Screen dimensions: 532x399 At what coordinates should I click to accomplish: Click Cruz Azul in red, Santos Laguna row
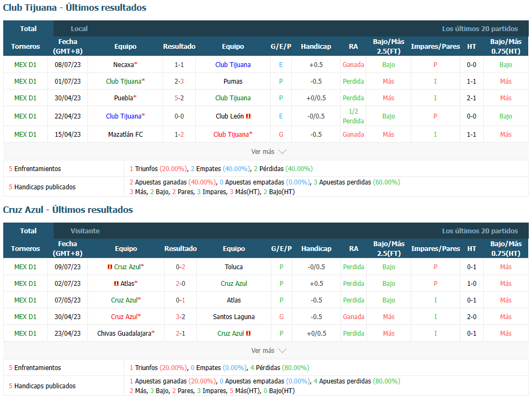click(124, 317)
